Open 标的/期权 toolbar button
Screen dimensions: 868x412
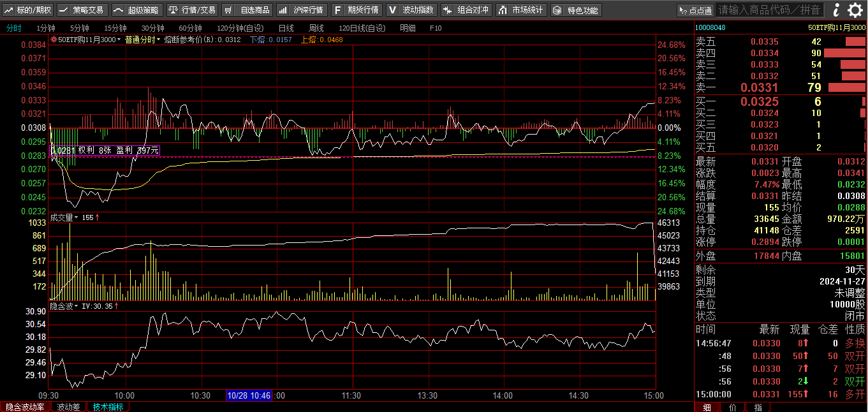coord(28,10)
